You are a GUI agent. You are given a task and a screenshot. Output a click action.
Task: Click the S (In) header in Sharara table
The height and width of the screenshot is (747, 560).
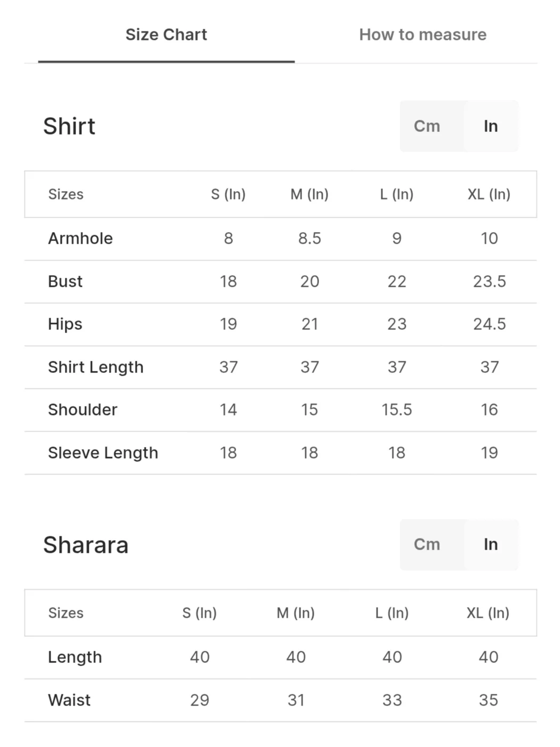[199, 613]
